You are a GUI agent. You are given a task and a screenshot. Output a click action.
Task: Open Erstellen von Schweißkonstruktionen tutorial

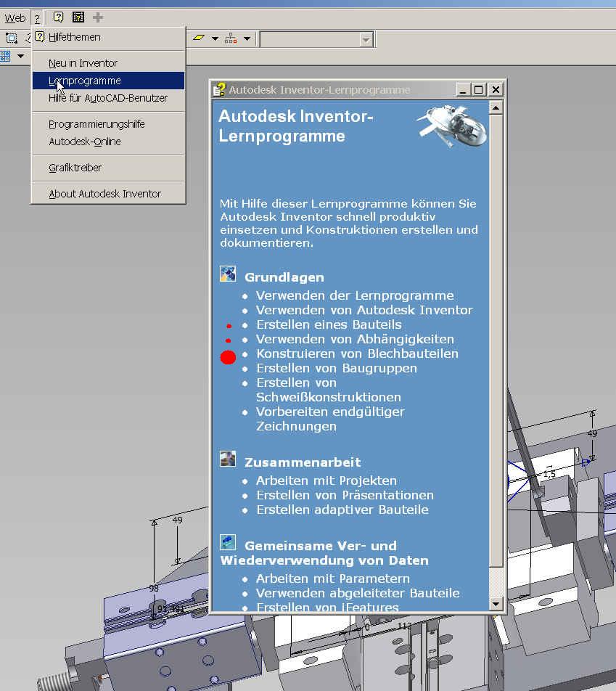click(x=329, y=390)
